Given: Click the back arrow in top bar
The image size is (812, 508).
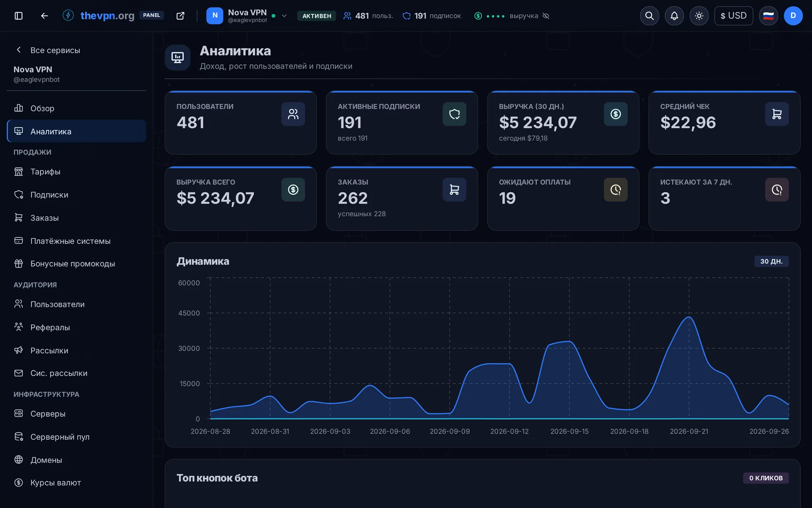Looking at the screenshot, I should coord(44,16).
